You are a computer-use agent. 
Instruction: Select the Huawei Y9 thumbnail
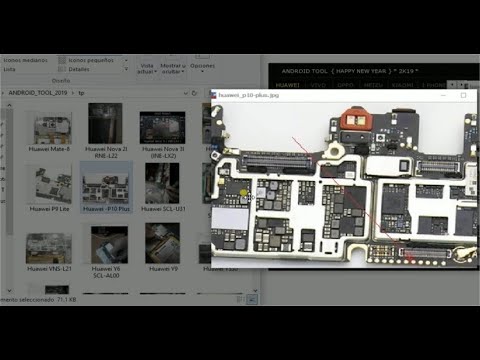[163, 248]
